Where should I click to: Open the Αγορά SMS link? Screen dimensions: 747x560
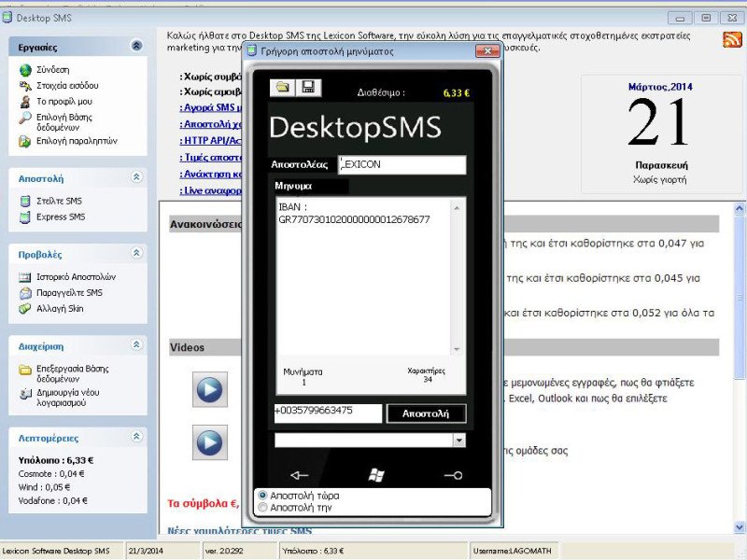[211, 107]
